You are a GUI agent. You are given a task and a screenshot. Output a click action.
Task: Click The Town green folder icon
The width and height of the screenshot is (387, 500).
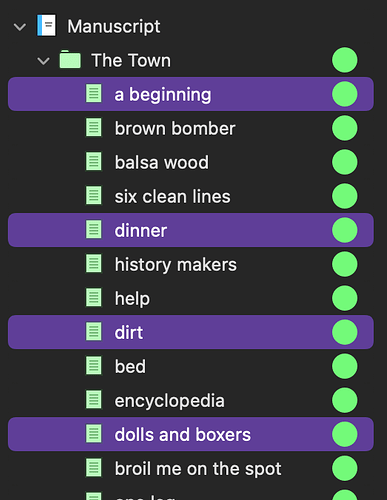pos(70,60)
